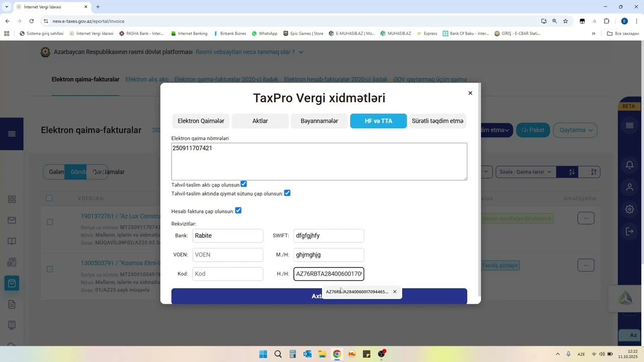Open Chrome zoom magnifier icon in address bar

[554, 21]
